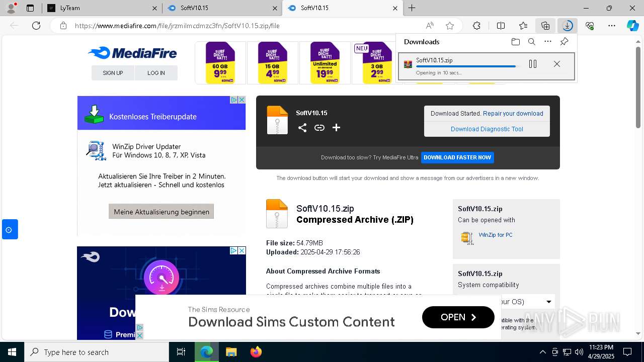Image resolution: width=644 pixels, height=362 pixels.
Task: Toggle split screen icon
Action: click(x=501, y=26)
